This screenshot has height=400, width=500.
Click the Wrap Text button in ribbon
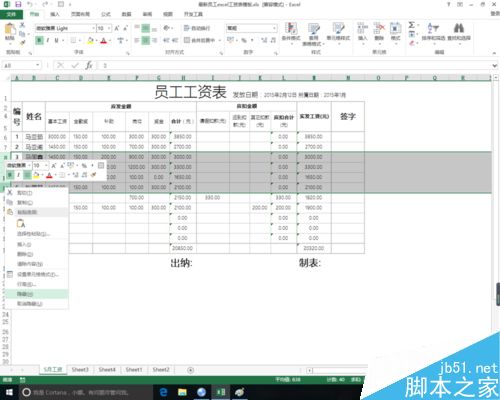[x=197, y=28]
